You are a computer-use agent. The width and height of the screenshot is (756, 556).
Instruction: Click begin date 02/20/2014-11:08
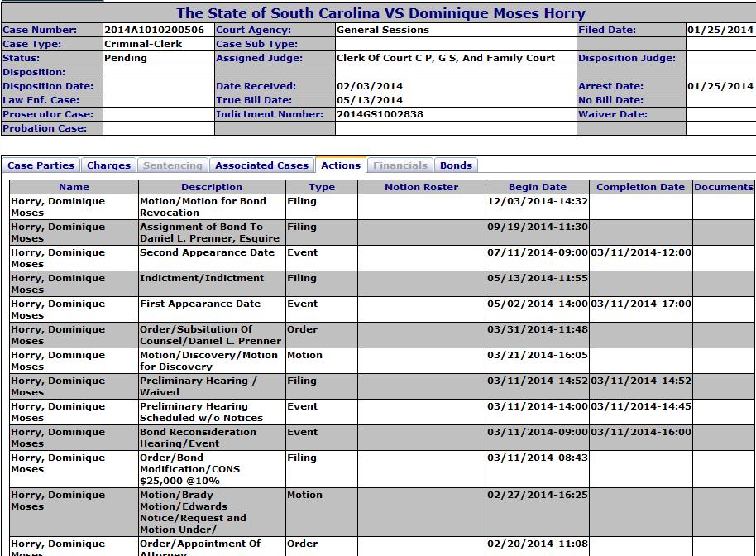[538, 544]
